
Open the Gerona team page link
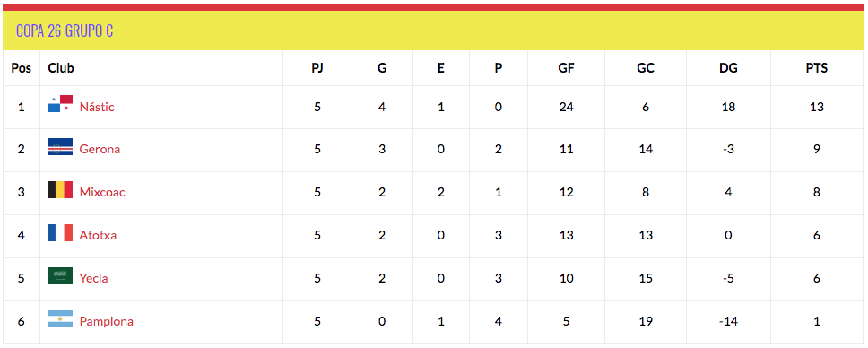pos(100,149)
